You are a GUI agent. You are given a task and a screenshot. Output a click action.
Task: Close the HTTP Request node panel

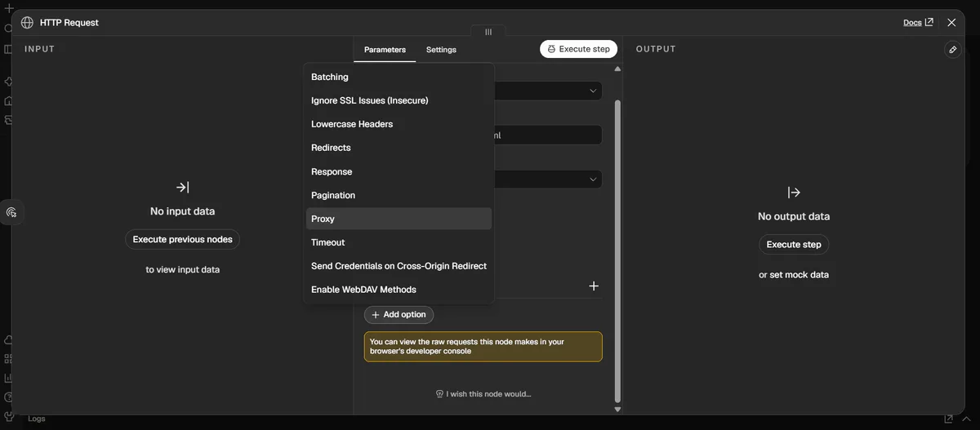click(951, 23)
